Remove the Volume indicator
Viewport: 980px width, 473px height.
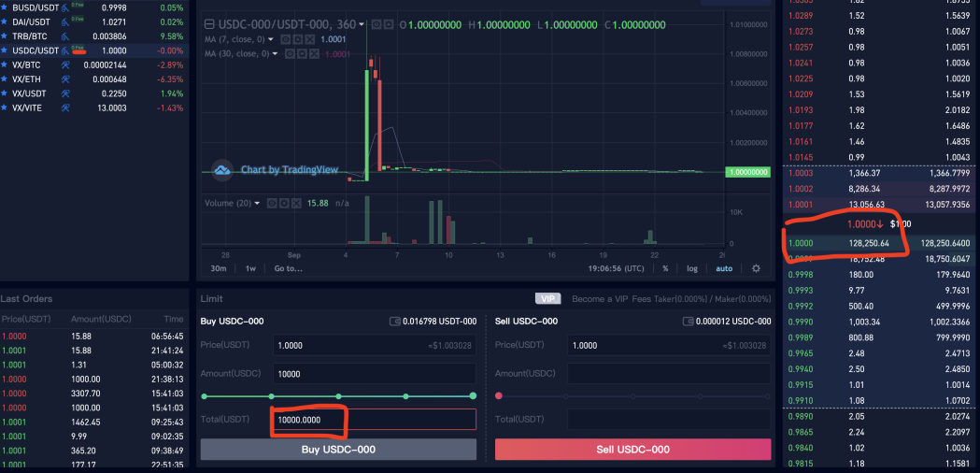tap(295, 204)
